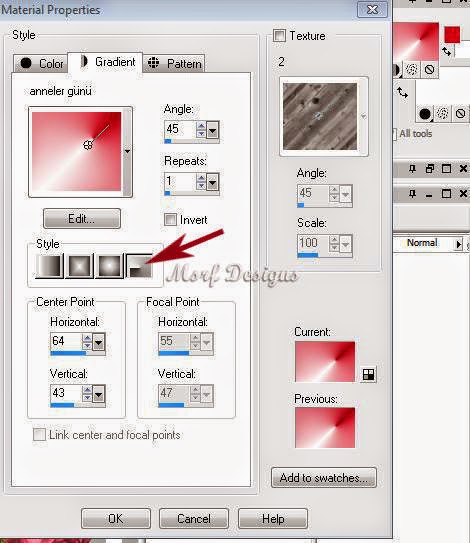
Task: Click the Edit... gradient button
Action: tap(82, 219)
